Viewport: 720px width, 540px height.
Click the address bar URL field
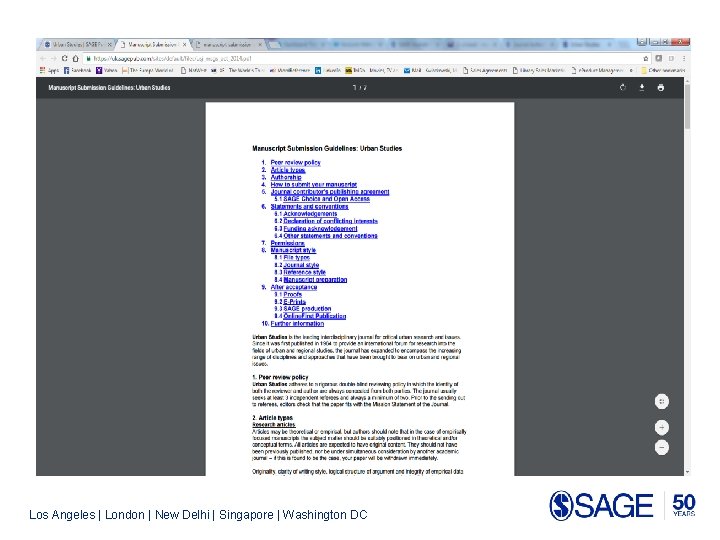pyautogui.click(x=363, y=58)
